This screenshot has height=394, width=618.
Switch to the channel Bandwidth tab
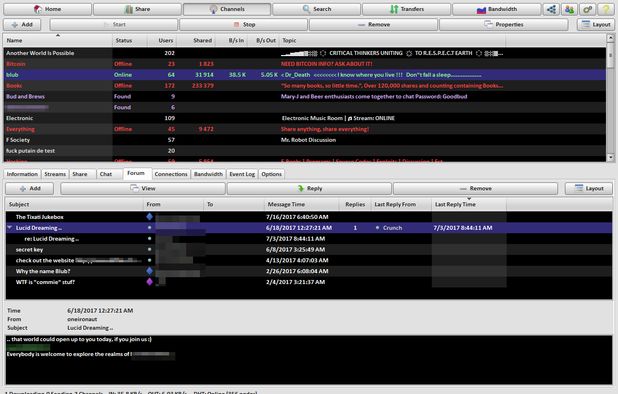click(x=208, y=174)
